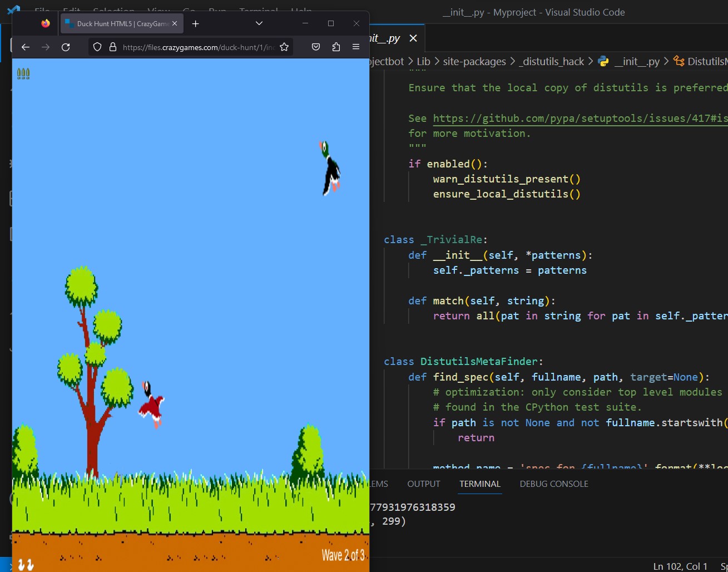Open the Firefox extensions puzzle icon
This screenshot has height=572, width=728.
[336, 47]
